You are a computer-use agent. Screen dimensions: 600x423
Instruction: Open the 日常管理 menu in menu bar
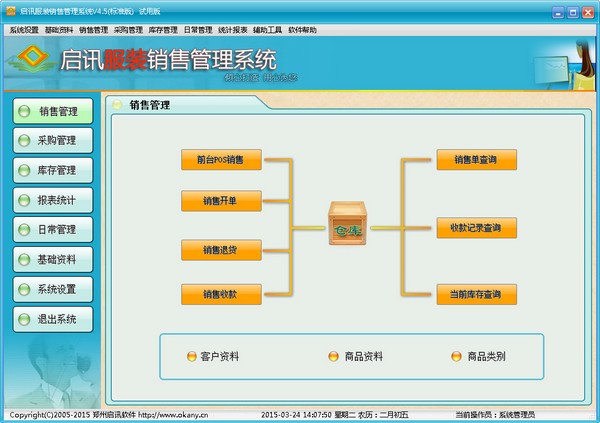pyautogui.click(x=198, y=30)
